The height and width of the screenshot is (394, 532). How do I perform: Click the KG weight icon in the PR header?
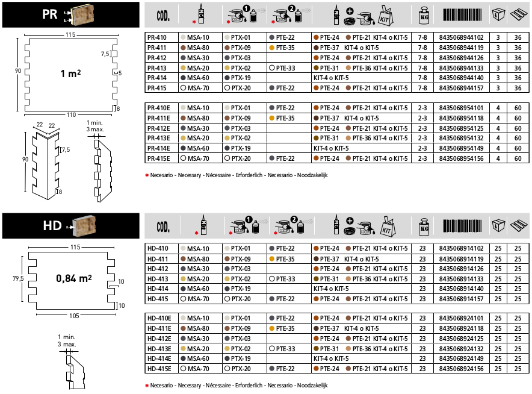coord(424,16)
